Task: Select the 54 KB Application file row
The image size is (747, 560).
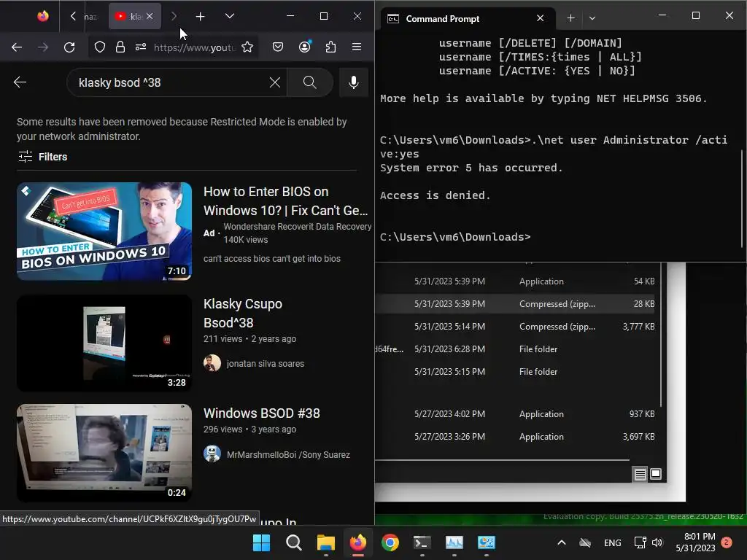Action: tap(514, 281)
